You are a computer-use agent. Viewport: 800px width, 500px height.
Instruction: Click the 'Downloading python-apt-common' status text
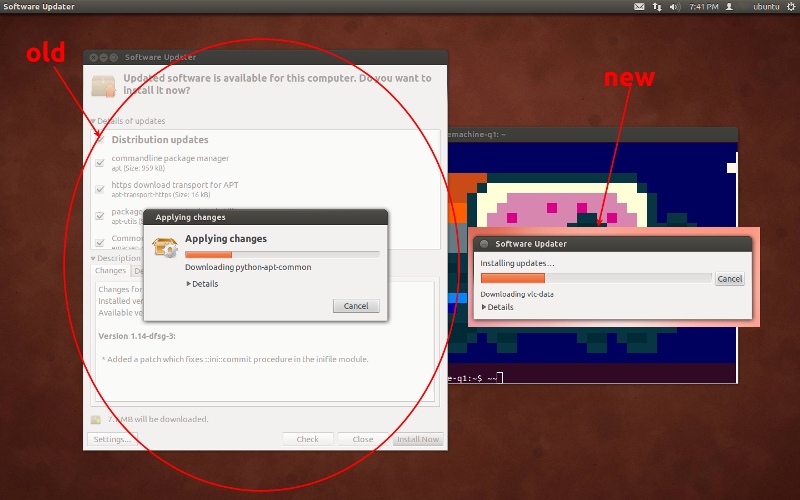coord(248,267)
